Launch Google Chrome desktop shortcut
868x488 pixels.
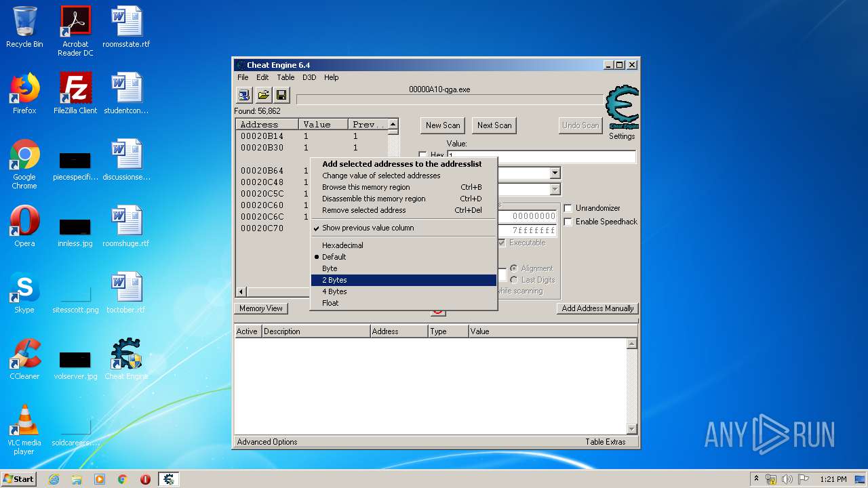coord(24,164)
